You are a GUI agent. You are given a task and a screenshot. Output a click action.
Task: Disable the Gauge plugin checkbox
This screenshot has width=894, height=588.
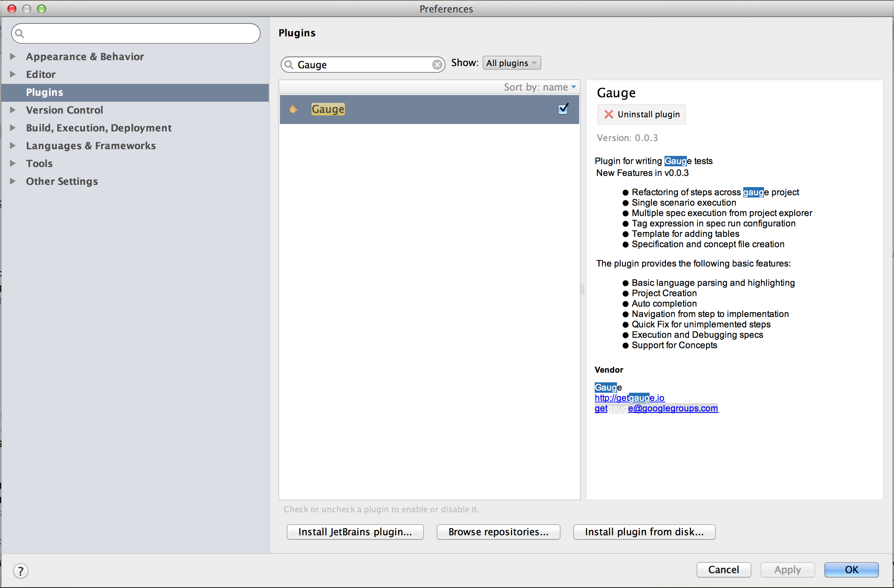tap(563, 109)
